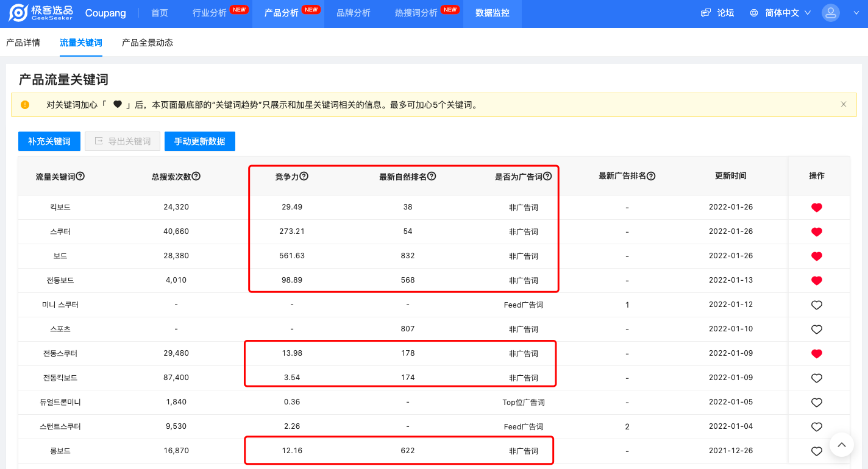This screenshot has height=469, width=868.
Task: Favorite the 미니 스쿠터 keyword
Action: pos(817,305)
